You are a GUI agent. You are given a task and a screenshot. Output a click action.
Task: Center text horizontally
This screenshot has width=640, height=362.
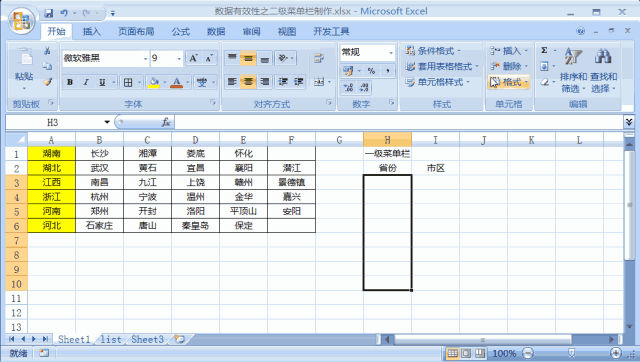coord(248,82)
